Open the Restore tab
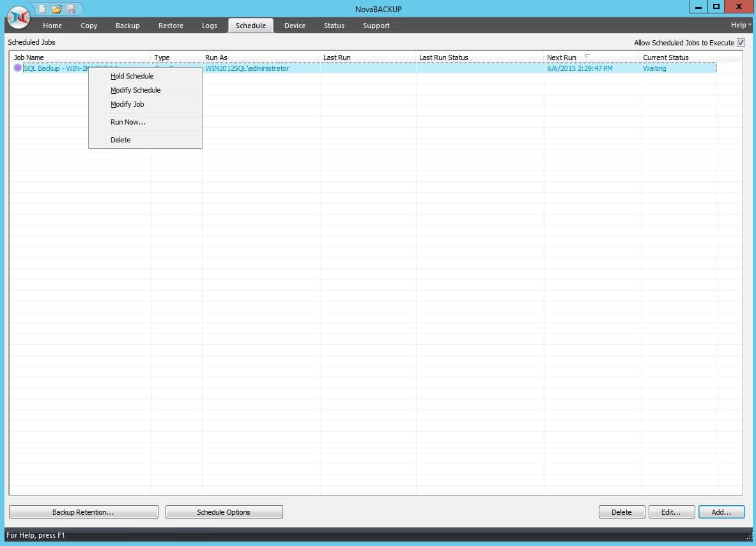 click(171, 26)
